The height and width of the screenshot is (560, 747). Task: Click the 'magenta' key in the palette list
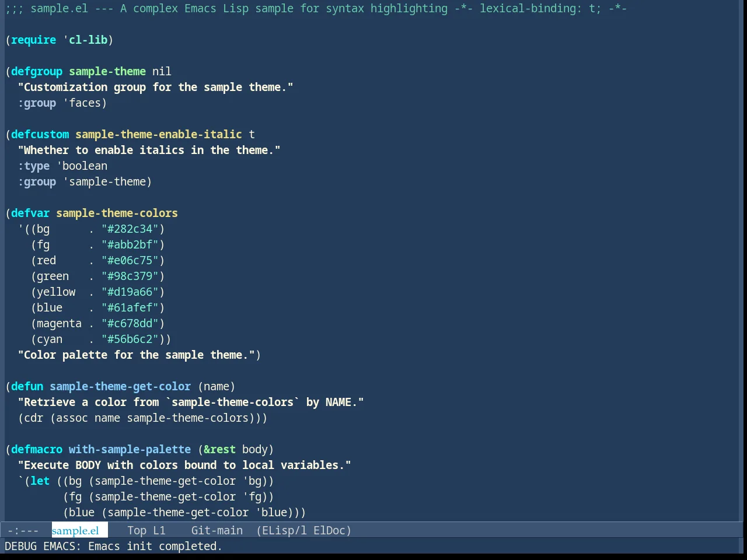[x=60, y=323]
